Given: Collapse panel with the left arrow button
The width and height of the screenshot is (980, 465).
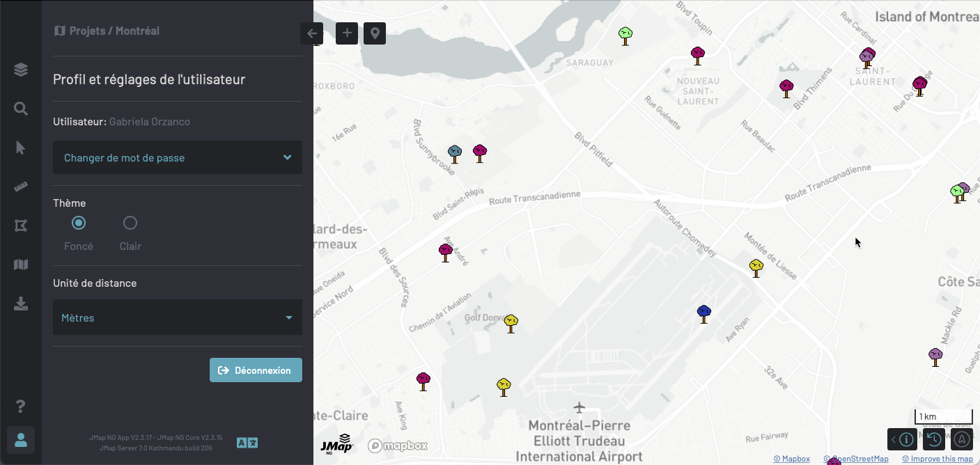Looking at the screenshot, I should (311, 33).
